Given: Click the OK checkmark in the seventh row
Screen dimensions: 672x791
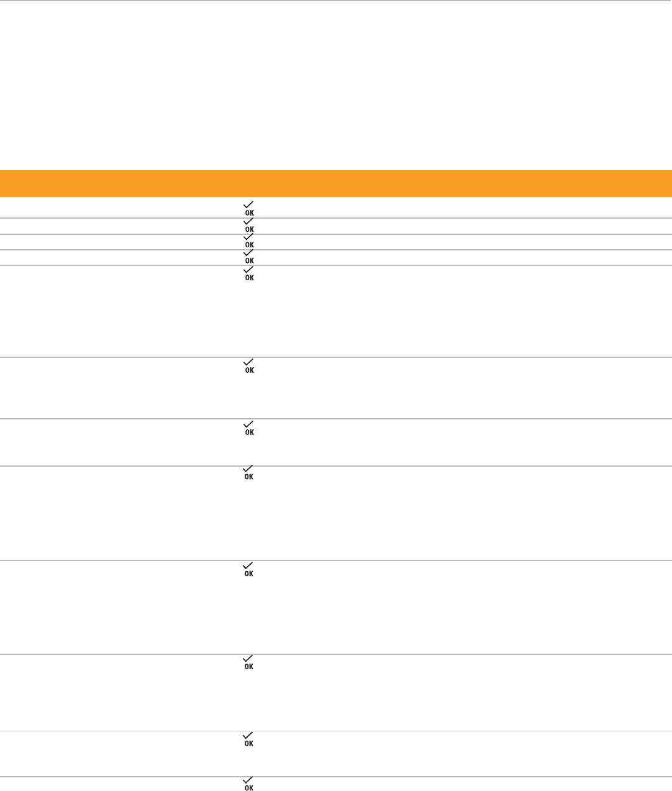Looking at the screenshot, I should 249,428.
